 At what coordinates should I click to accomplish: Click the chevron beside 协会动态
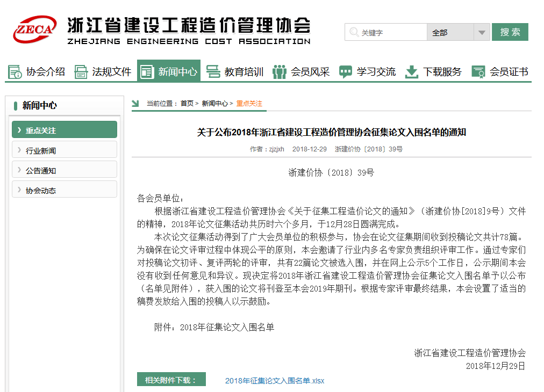tap(19, 190)
